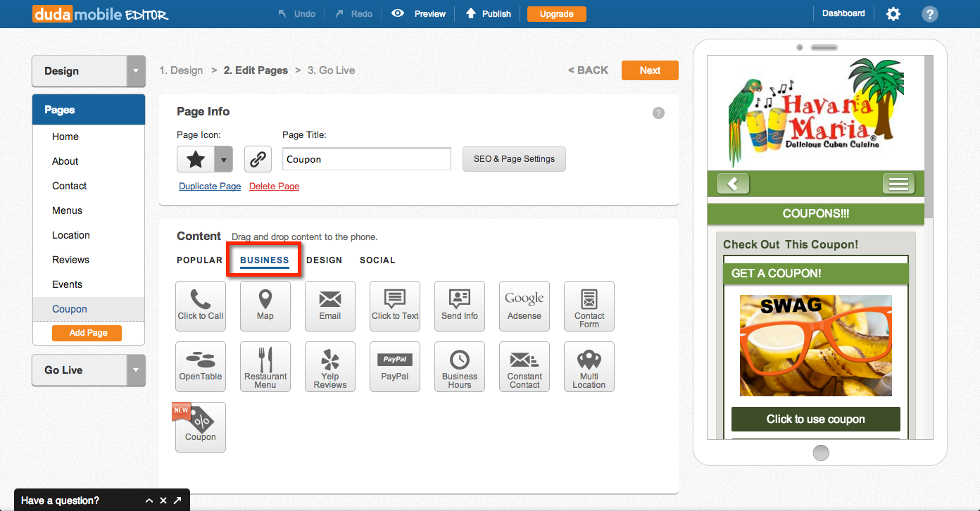Publish the mobile site
The width and height of the screenshot is (980, 511).
click(488, 13)
